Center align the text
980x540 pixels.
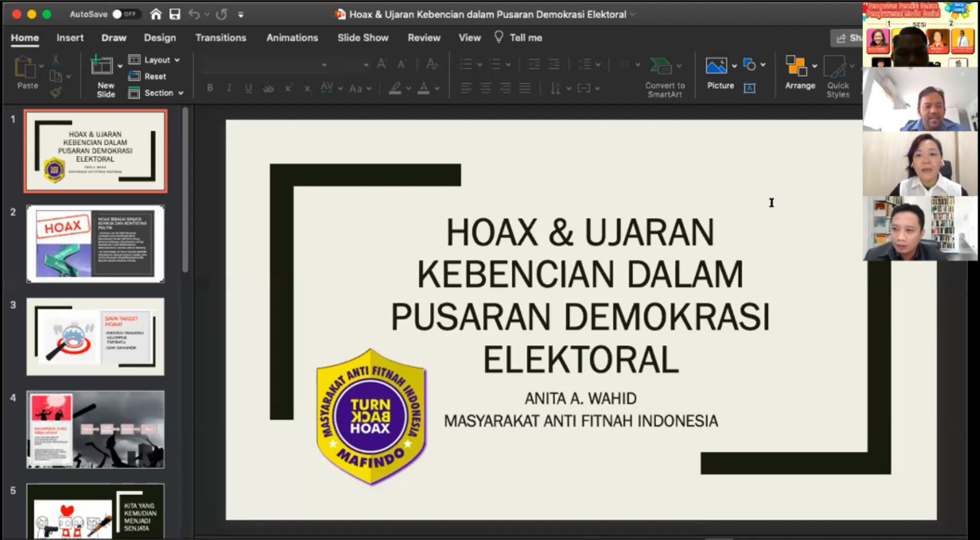[x=486, y=88]
